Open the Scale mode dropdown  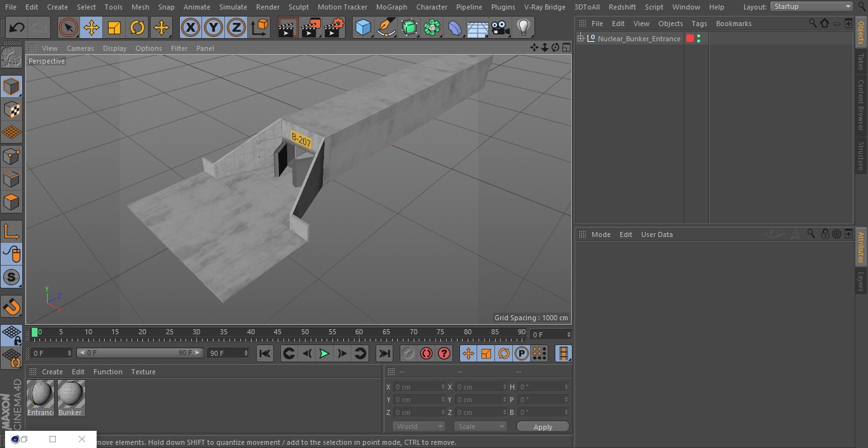pyautogui.click(x=480, y=426)
